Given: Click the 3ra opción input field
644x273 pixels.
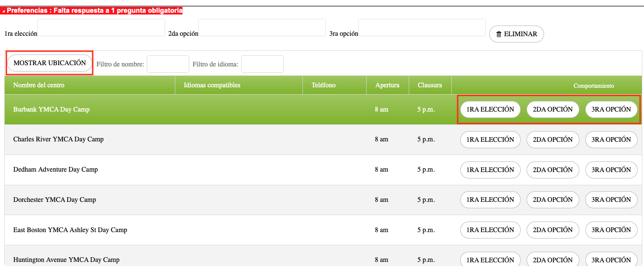Looking at the screenshot, I should [x=422, y=28].
